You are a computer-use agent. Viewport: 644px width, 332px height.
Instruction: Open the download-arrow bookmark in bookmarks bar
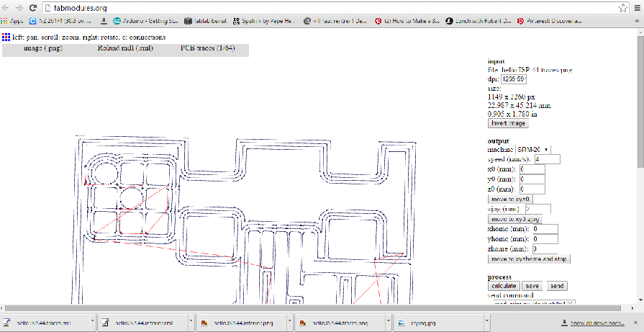(x=104, y=21)
